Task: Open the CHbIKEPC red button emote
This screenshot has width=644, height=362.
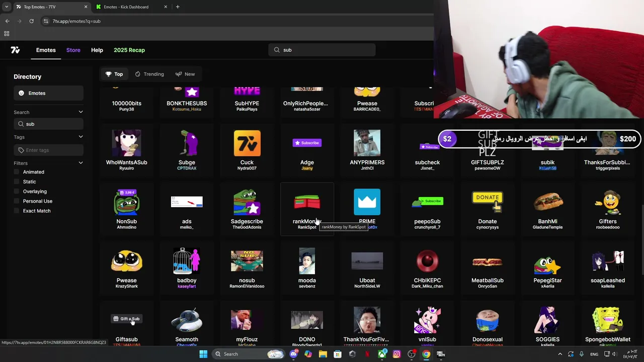Action: pos(427,268)
